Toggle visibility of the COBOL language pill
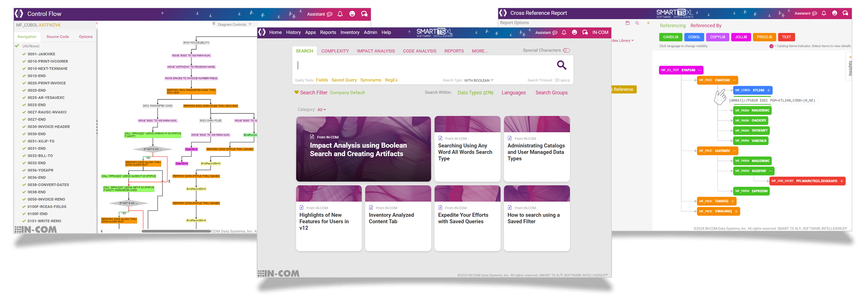 (694, 37)
